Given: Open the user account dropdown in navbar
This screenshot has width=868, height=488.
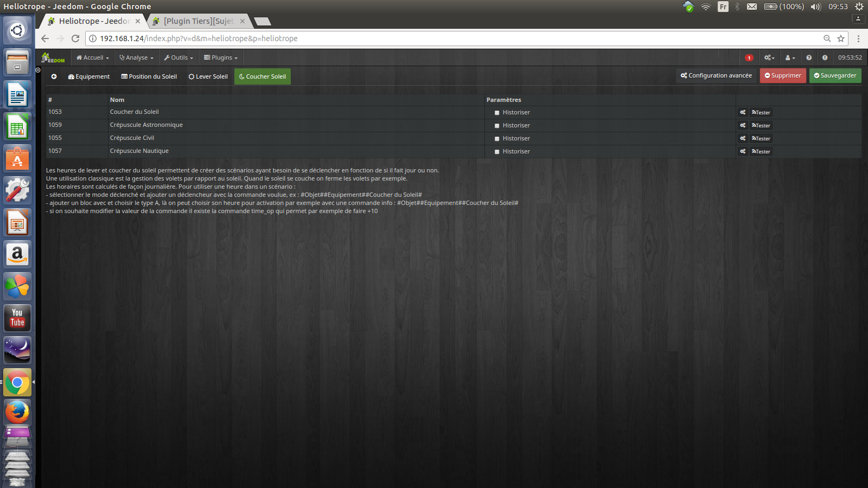Looking at the screenshot, I should [x=790, y=57].
